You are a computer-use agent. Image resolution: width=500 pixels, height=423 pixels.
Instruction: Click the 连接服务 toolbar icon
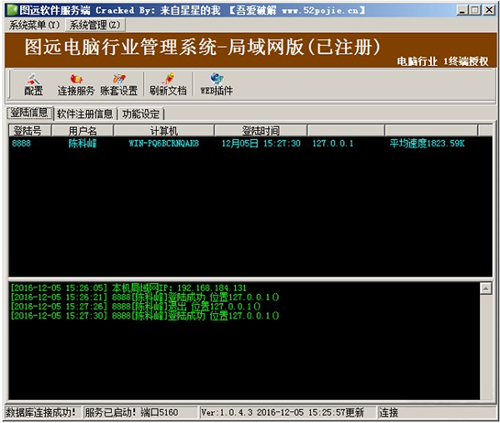[76, 84]
